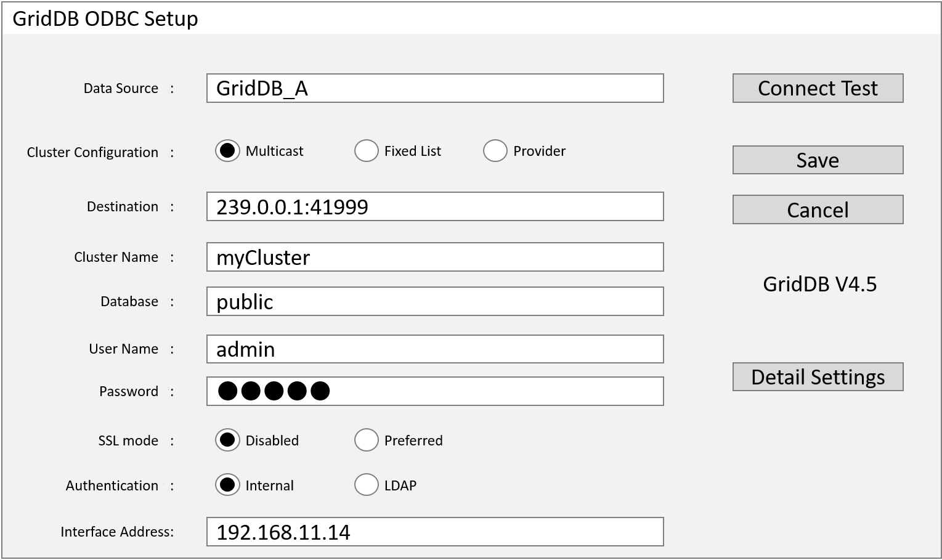Viewport: 942px width, 560px height.
Task: Click the Cluster Configuration label
Action: click(92, 152)
